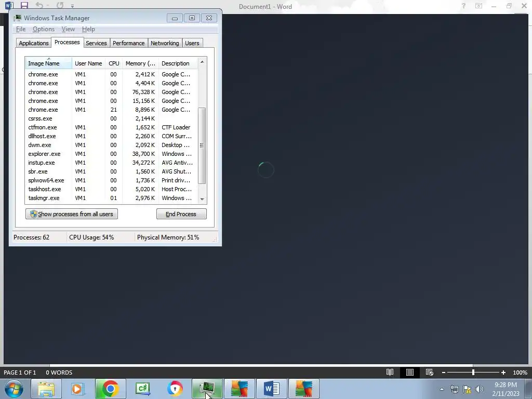Click PAGE 1 OF 1 in Word status bar
The image size is (532, 399).
[20, 373]
